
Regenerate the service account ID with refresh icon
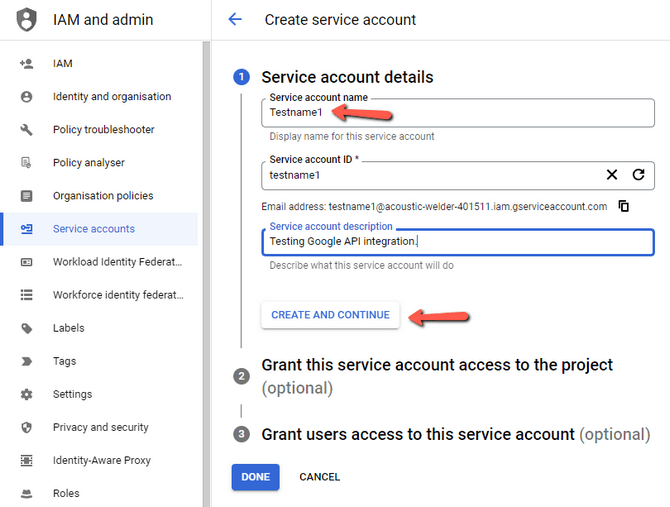point(638,174)
